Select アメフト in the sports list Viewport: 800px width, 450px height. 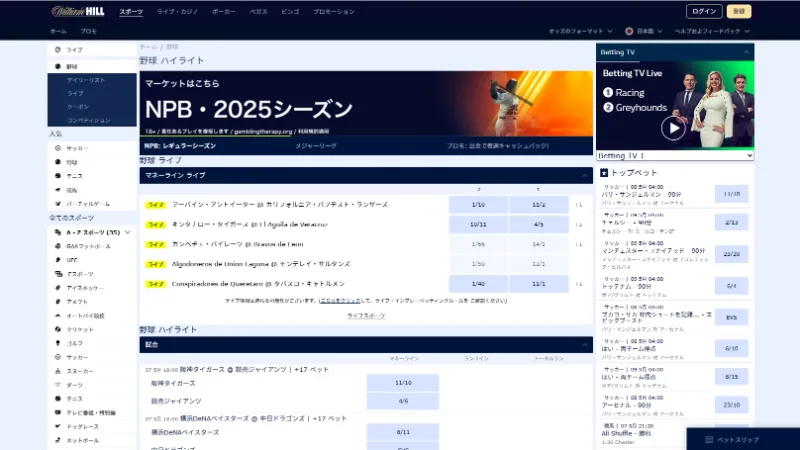[92, 302]
